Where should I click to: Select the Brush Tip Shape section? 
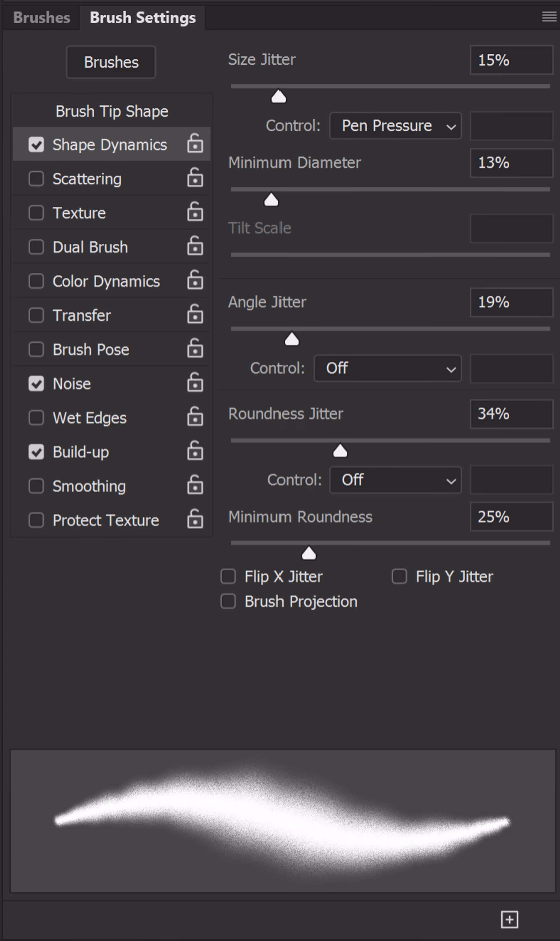(112, 111)
